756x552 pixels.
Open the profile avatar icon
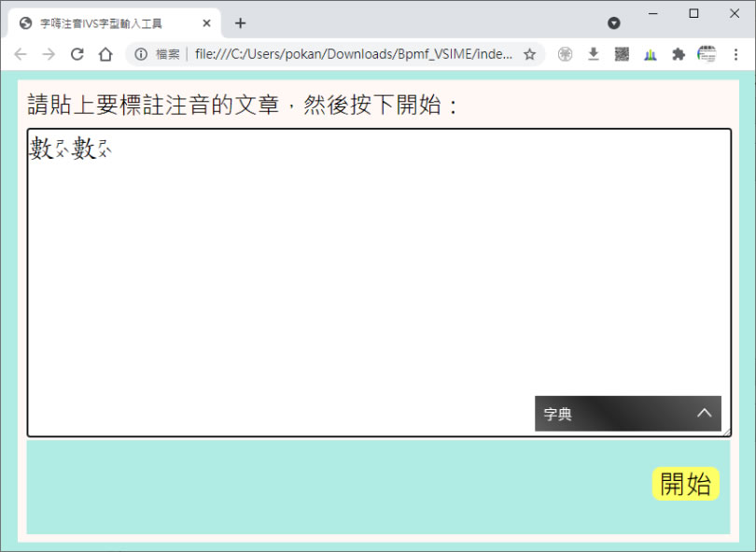(707, 54)
